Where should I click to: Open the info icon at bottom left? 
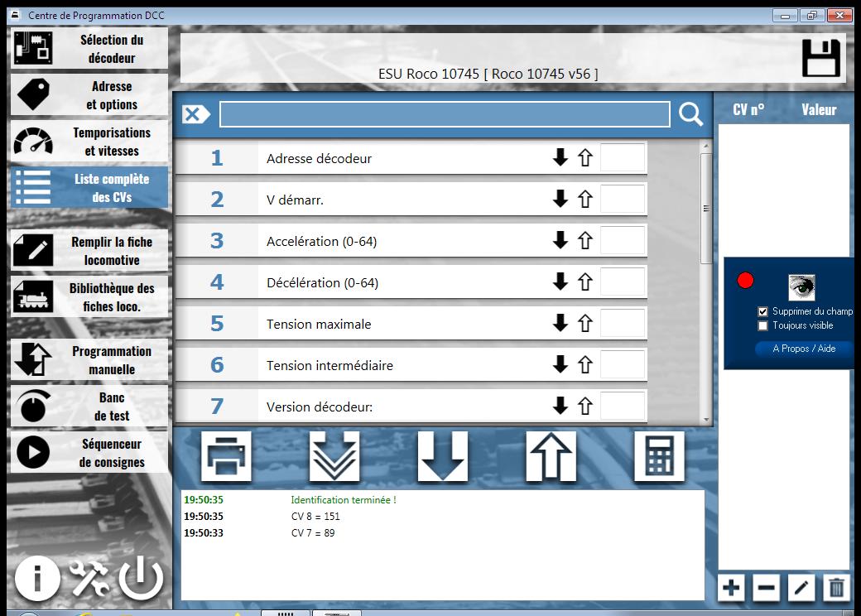37,578
